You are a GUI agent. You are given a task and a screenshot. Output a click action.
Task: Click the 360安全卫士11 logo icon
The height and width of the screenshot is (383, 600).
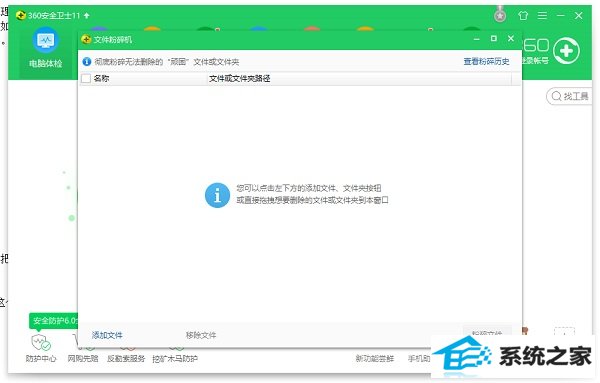click(x=21, y=15)
